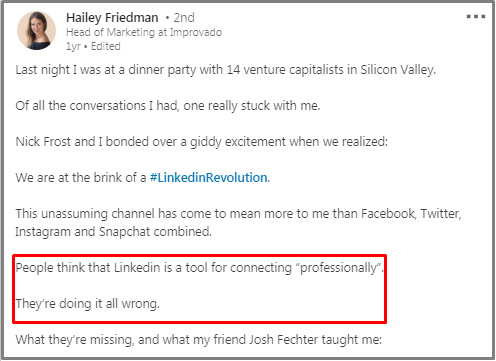Click the #LinkedinRevolution hashtag
This screenshot has height=361, width=496.
(x=209, y=177)
